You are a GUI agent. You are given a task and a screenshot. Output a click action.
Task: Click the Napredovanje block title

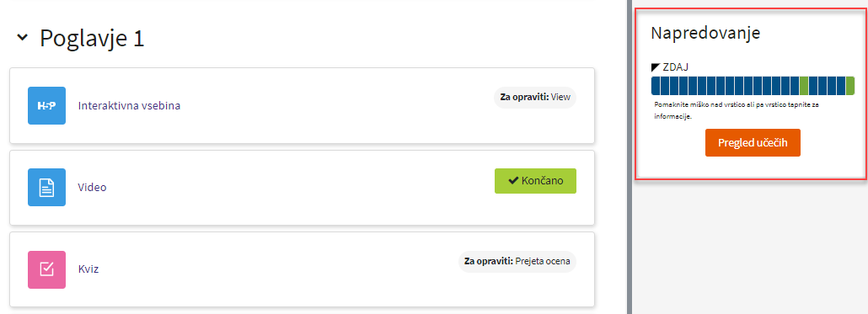(x=705, y=33)
